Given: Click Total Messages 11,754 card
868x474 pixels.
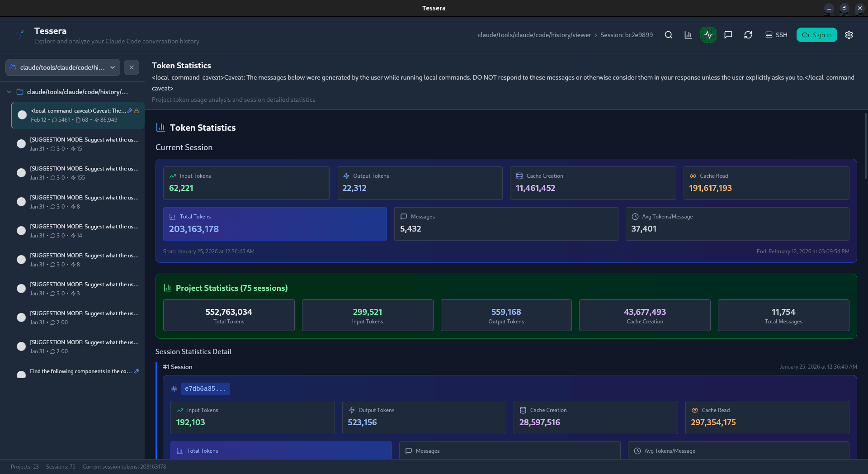Looking at the screenshot, I should [x=783, y=315].
